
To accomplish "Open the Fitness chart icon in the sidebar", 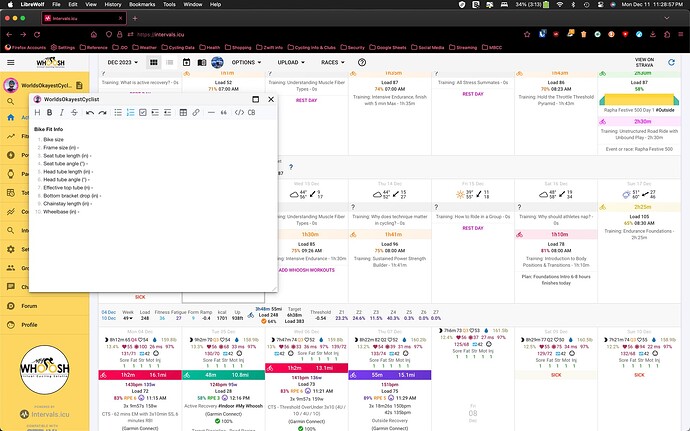I will point(11,136).
